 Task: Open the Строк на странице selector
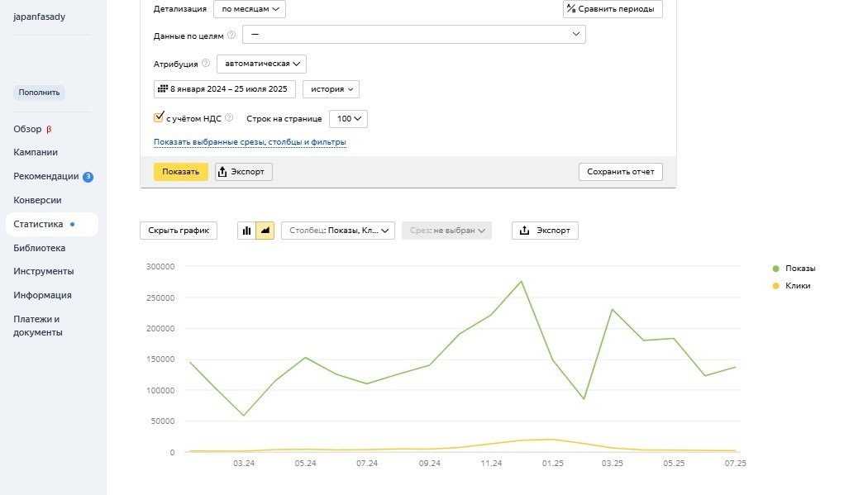tap(348, 119)
